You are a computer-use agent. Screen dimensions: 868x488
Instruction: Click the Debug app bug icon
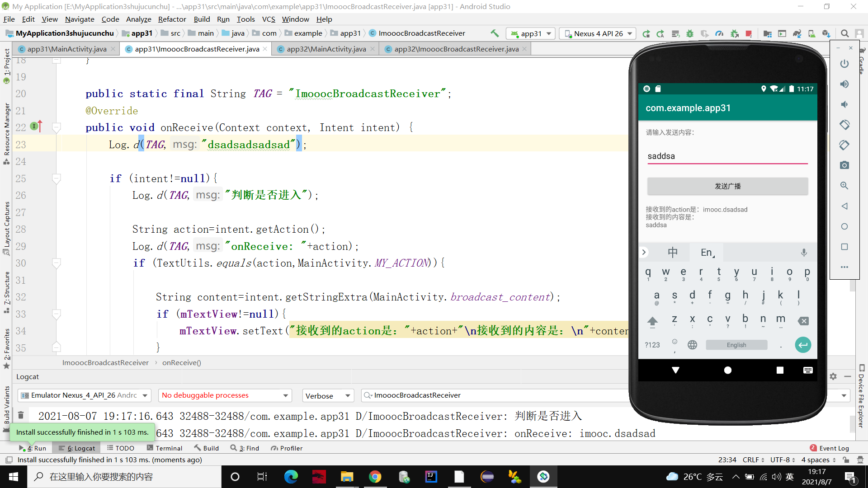tap(690, 33)
